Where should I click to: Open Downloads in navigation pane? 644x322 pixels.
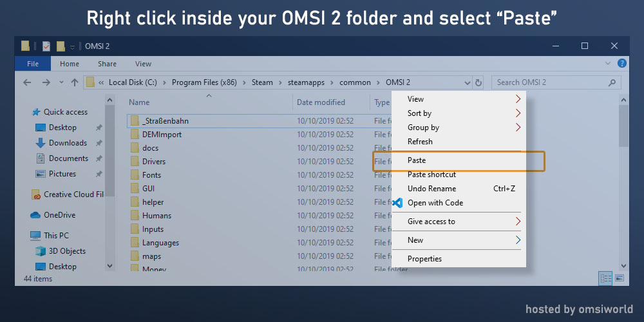pos(68,143)
